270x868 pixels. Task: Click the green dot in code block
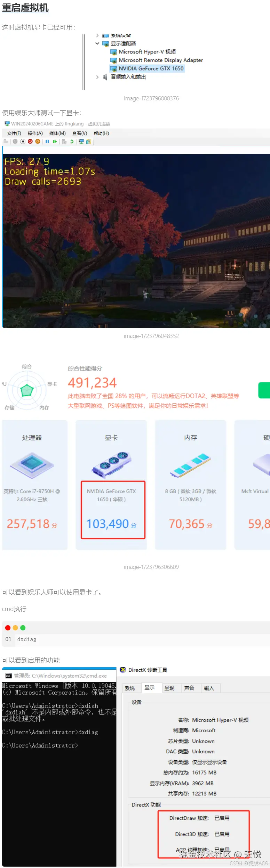[23, 628]
